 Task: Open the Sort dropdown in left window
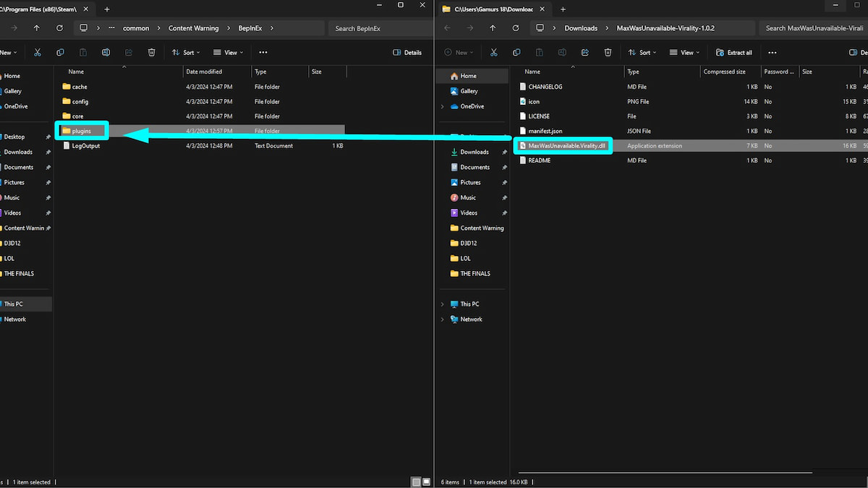[186, 53]
